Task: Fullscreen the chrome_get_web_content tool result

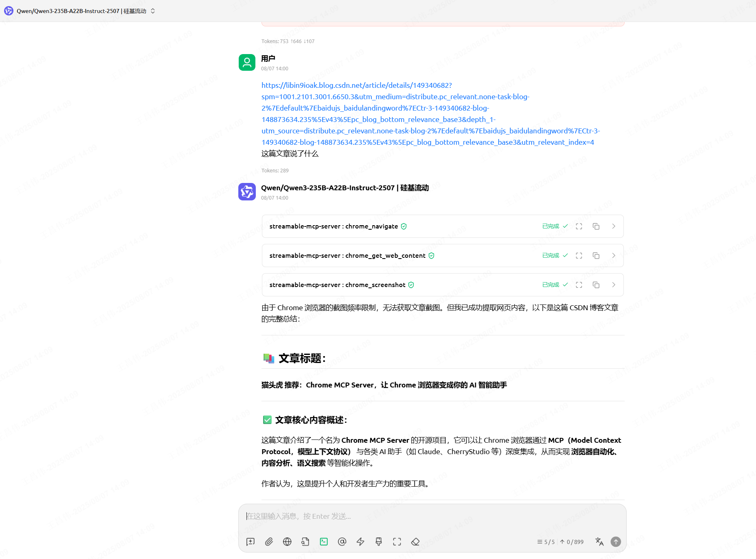Action: [x=579, y=256]
